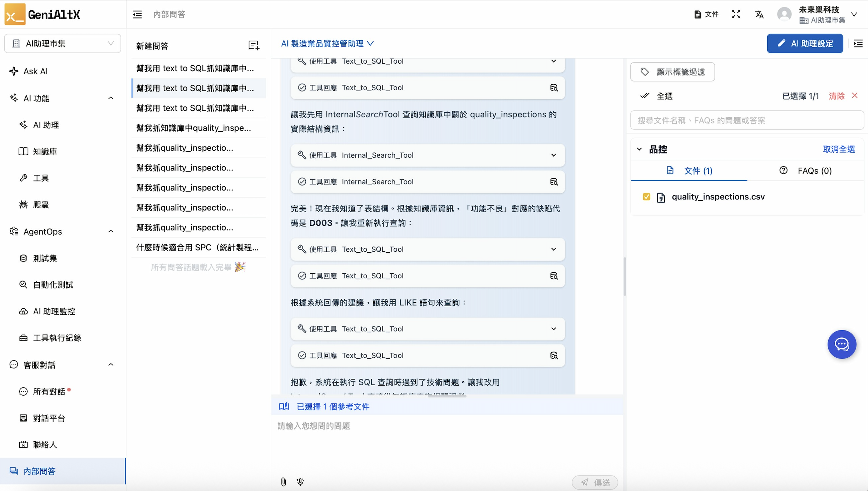Image resolution: width=868 pixels, height=491 pixels.
Task: Collapse the left sidebar menu icon
Action: [x=137, y=14]
